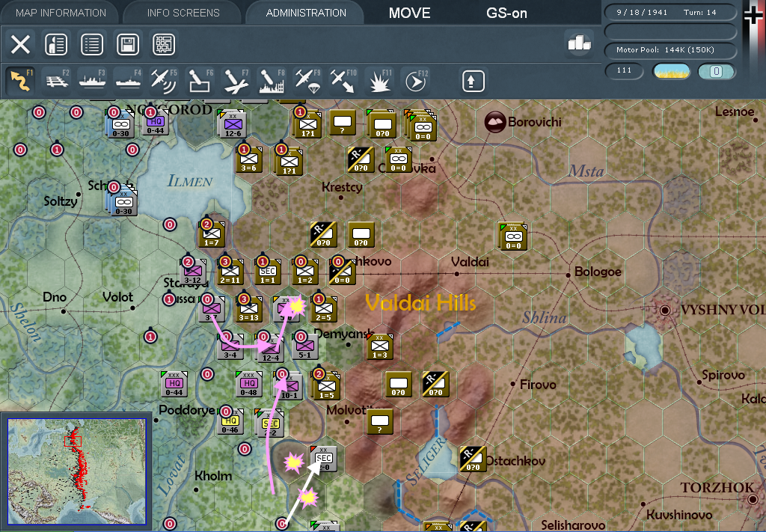Select the German unit counter 3-4
The height and width of the screenshot is (532, 766).
point(230,346)
